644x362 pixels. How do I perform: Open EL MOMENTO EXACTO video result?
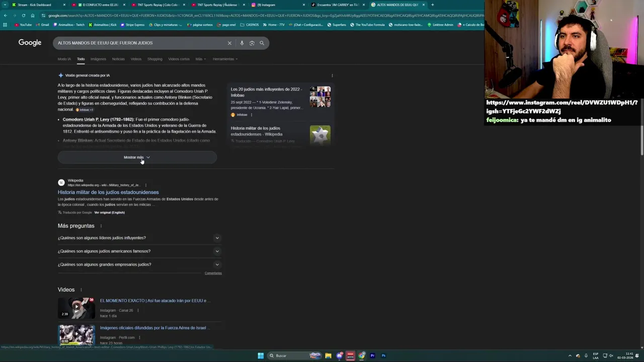point(155,301)
